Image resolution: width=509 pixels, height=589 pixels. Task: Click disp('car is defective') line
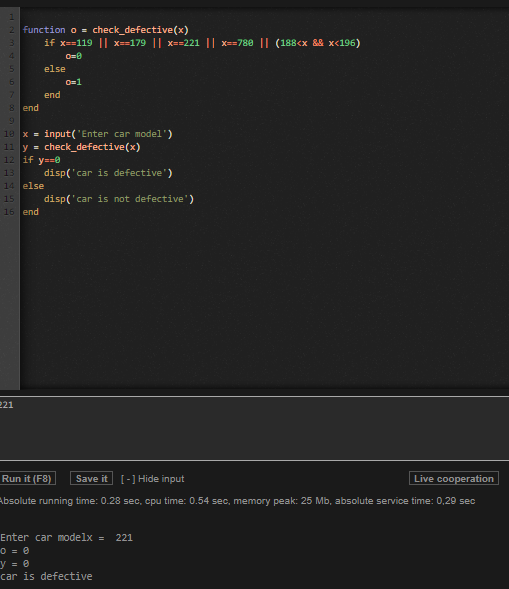[x=108, y=173]
